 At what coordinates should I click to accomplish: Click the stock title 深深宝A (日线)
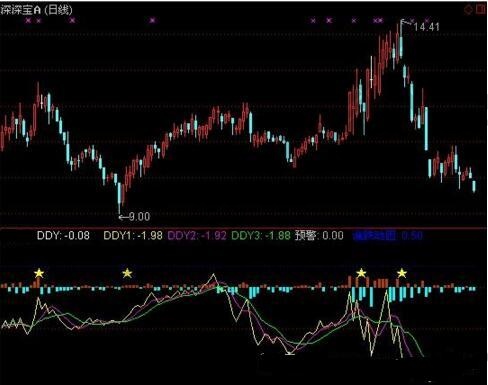(36, 10)
